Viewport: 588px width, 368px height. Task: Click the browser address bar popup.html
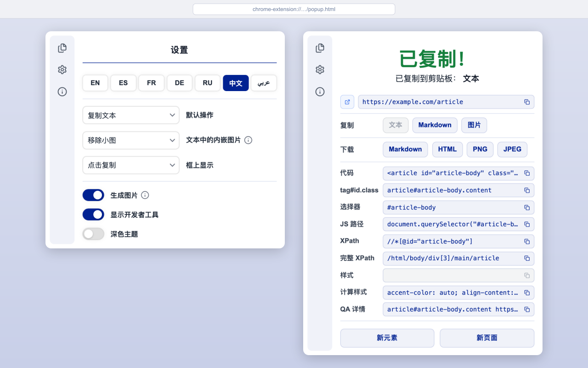[x=294, y=9]
